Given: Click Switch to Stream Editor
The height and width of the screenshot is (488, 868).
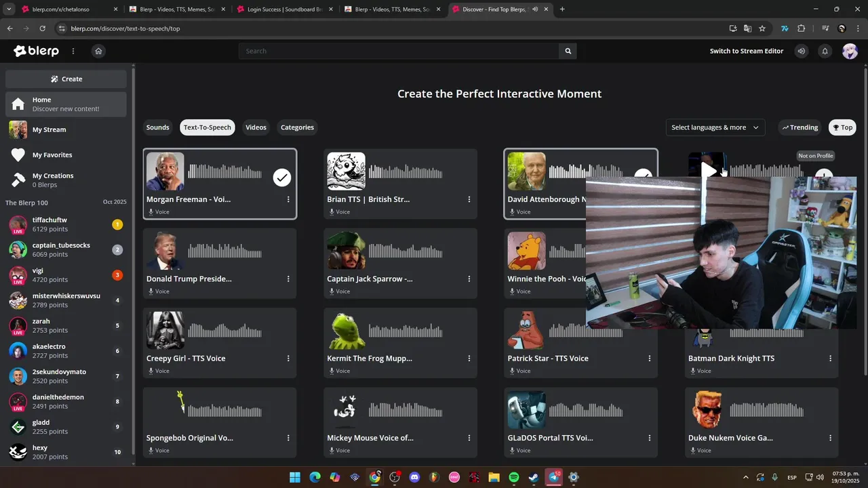Looking at the screenshot, I should point(747,51).
